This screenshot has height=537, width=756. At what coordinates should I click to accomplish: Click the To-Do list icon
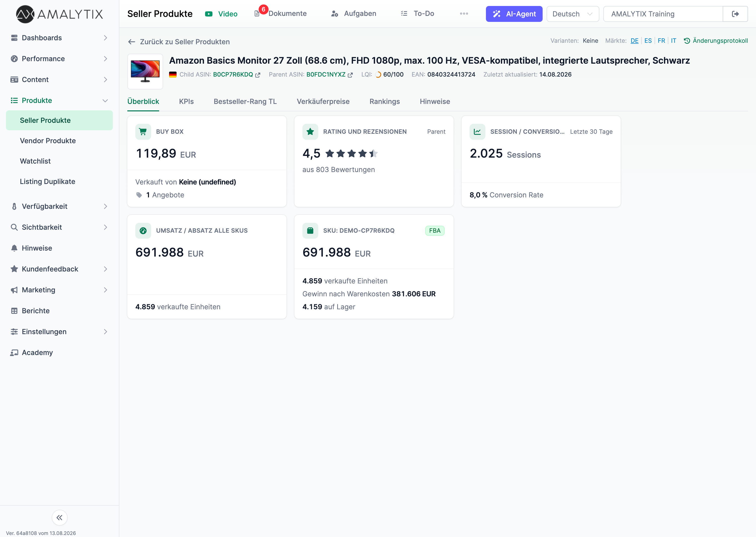(x=404, y=14)
